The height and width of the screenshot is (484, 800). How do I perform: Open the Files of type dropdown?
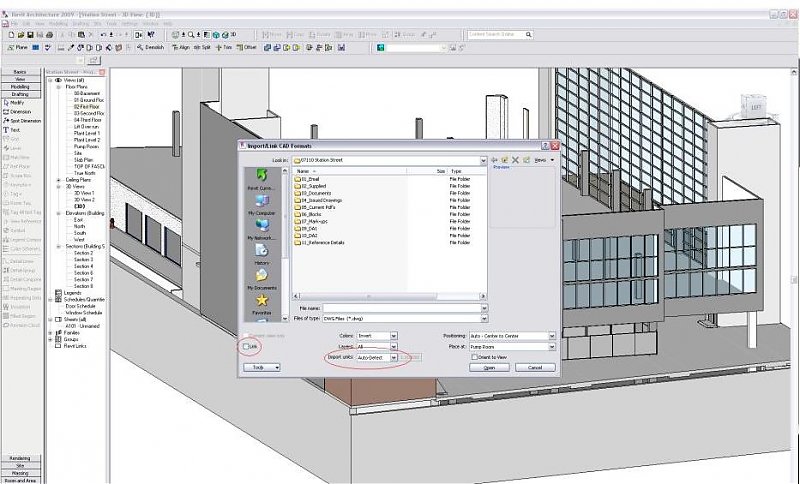point(484,318)
